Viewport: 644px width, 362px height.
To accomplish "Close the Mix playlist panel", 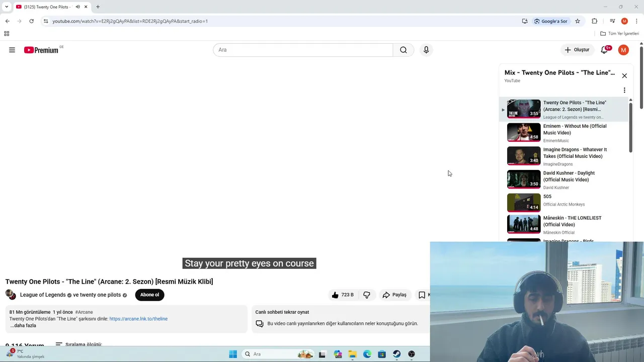I will click(624, 76).
